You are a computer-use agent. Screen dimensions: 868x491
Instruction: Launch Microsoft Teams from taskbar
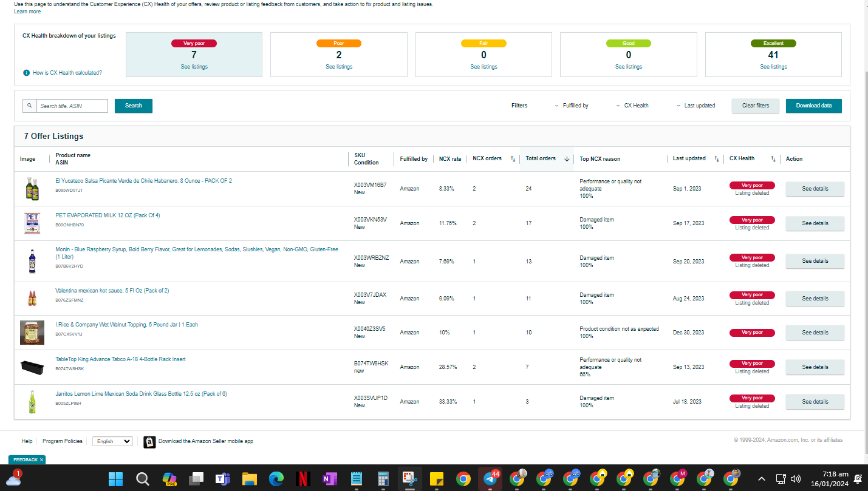[222, 479]
